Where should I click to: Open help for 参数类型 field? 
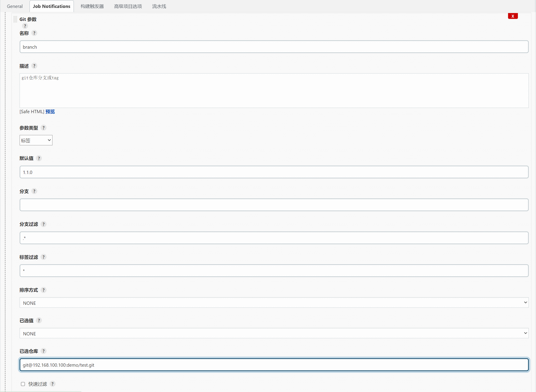coord(43,128)
